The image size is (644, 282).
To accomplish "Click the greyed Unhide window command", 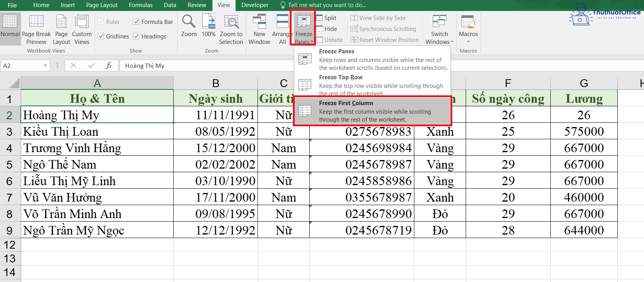I will [329, 40].
